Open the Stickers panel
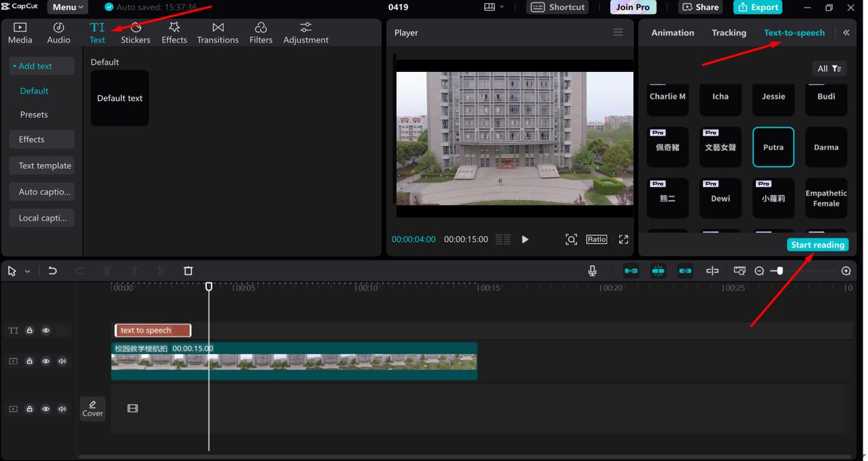 136,33
